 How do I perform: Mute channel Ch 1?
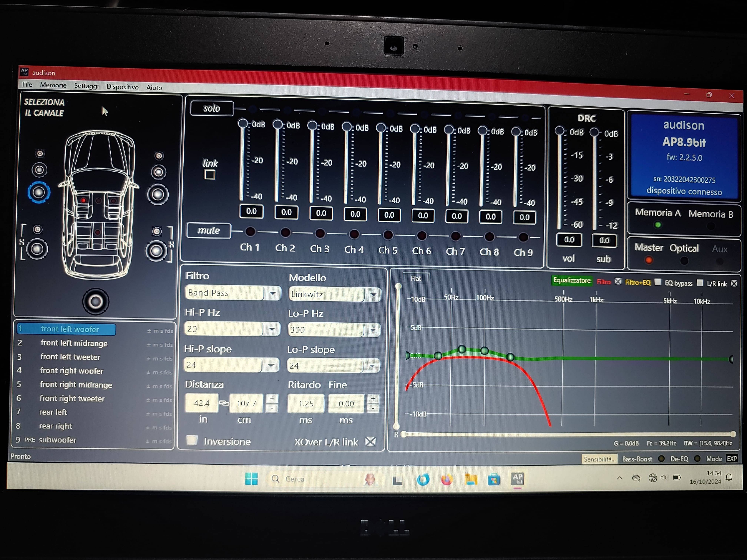pyautogui.click(x=250, y=231)
